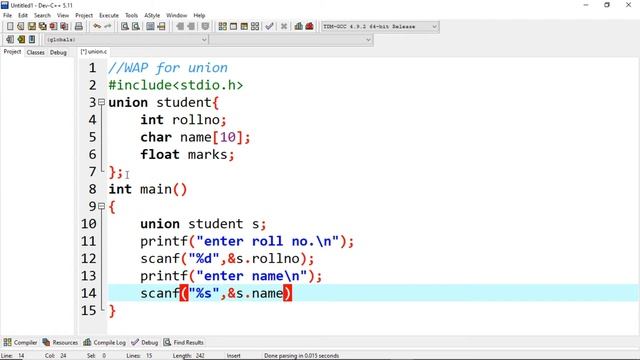Click line number 1 in the gutter
The width and height of the screenshot is (640, 360).
click(93, 68)
